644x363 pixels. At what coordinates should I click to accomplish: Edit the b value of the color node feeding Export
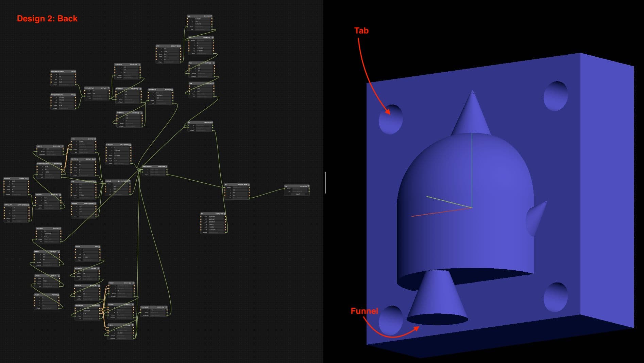coord(240,196)
